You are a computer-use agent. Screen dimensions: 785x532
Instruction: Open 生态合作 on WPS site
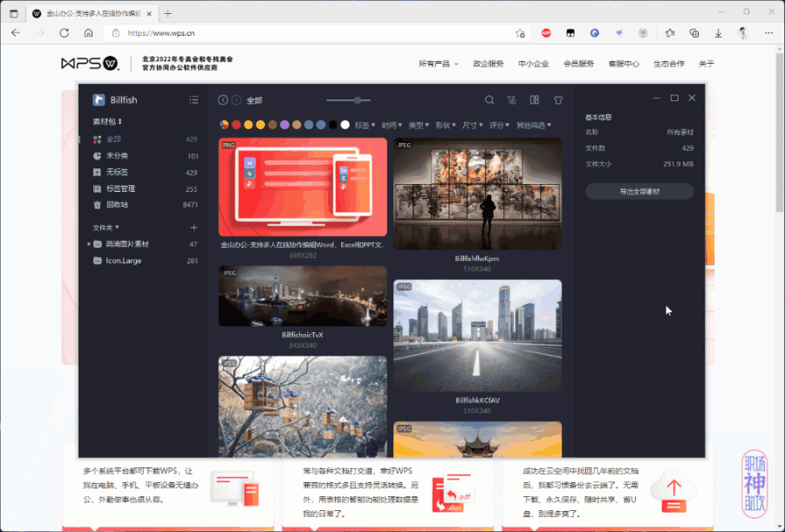[668, 64]
